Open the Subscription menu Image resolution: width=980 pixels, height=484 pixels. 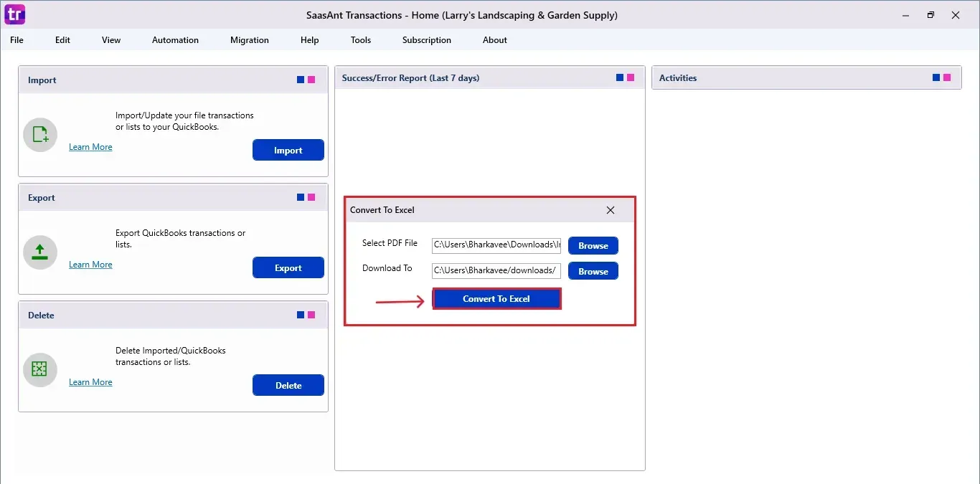click(x=427, y=40)
